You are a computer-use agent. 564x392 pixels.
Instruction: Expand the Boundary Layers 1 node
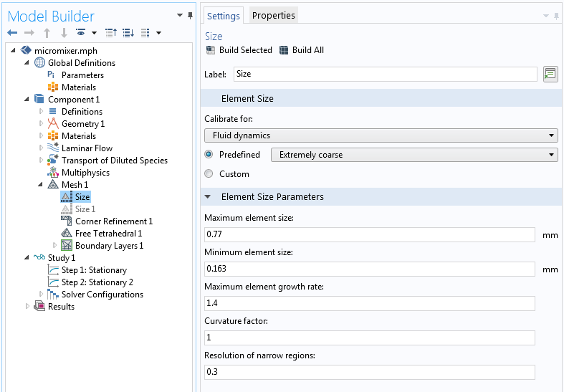(x=54, y=245)
